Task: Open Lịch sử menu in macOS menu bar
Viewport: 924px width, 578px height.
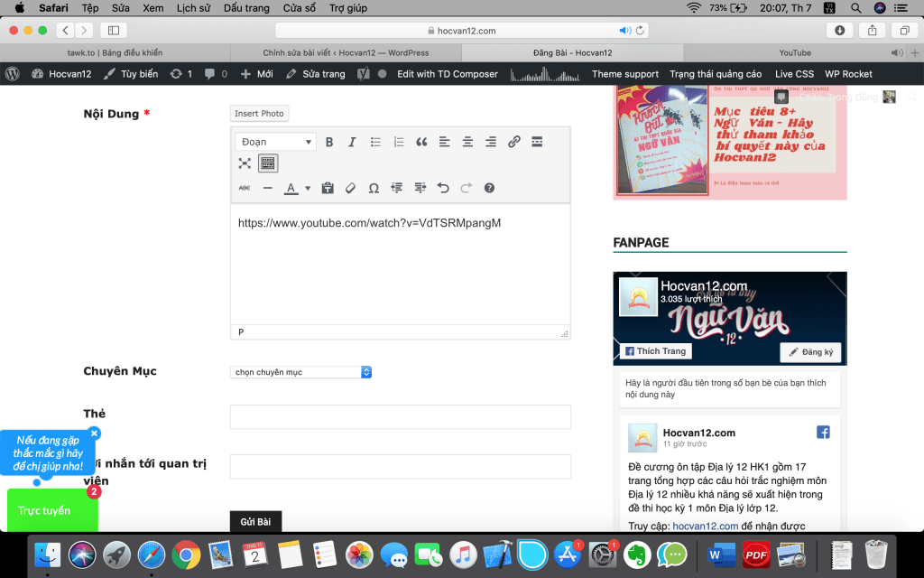Action: (x=193, y=7)
